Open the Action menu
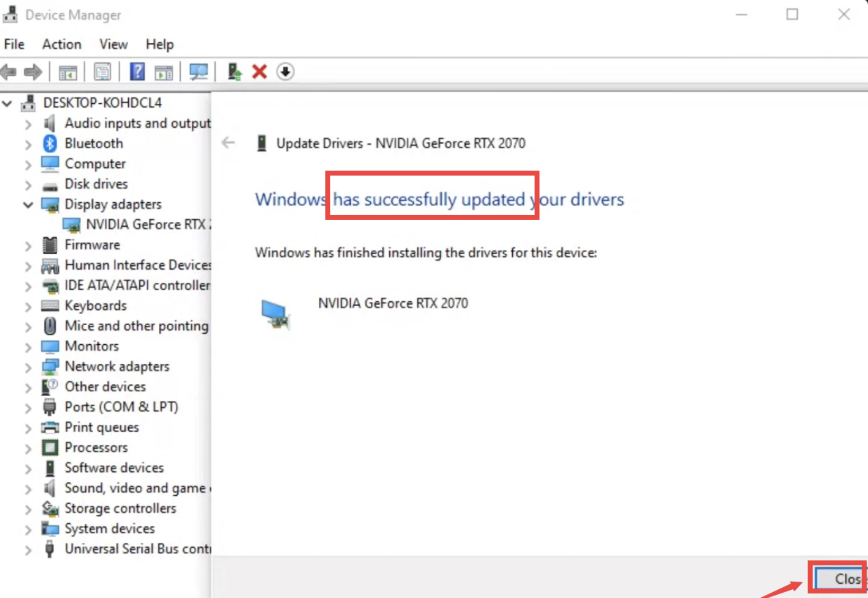 [x=62, y=44]
